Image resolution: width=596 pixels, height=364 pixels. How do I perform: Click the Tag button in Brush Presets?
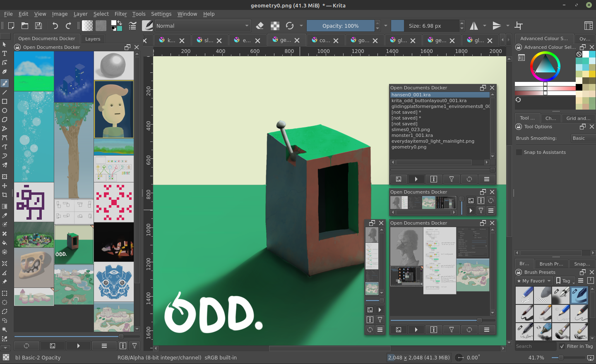(565, 281)
